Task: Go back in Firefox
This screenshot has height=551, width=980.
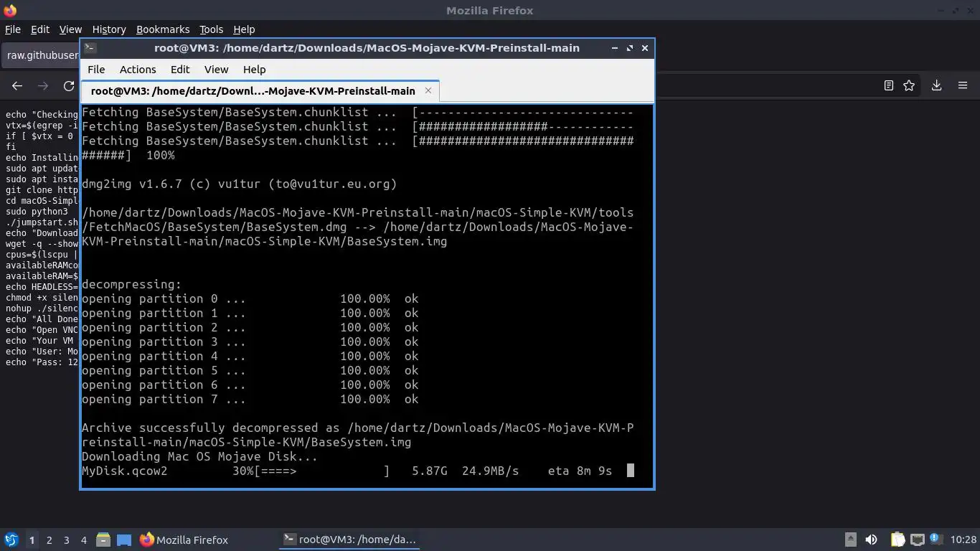Action: tap(17, 85)
